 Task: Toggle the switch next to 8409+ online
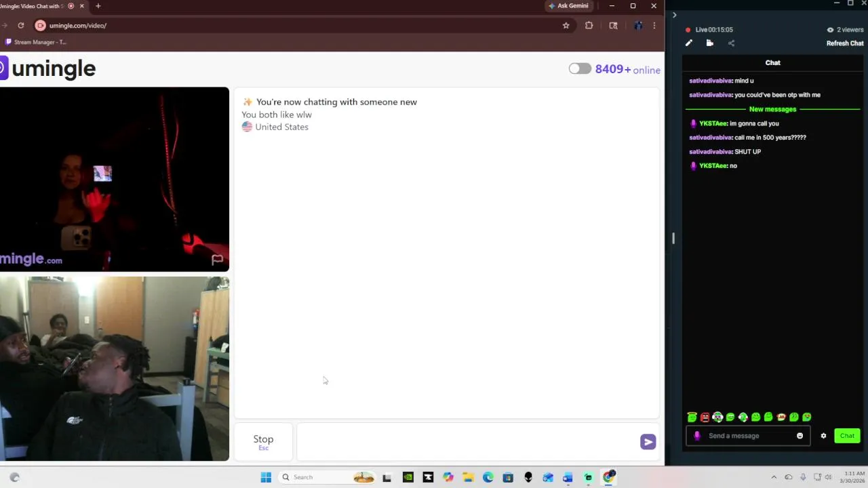click(580, 69)
